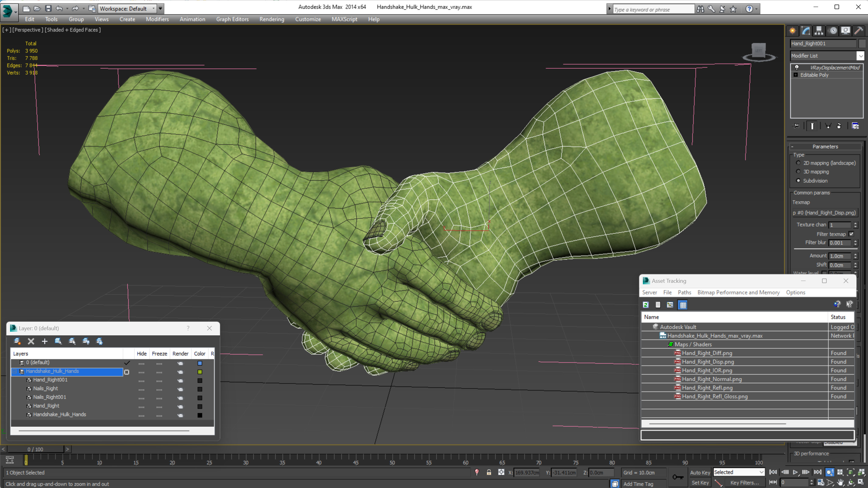The image size is (868, 488).
Task: Click the Shaded + Edged Faces viewport label
Action: pos(73,29)
